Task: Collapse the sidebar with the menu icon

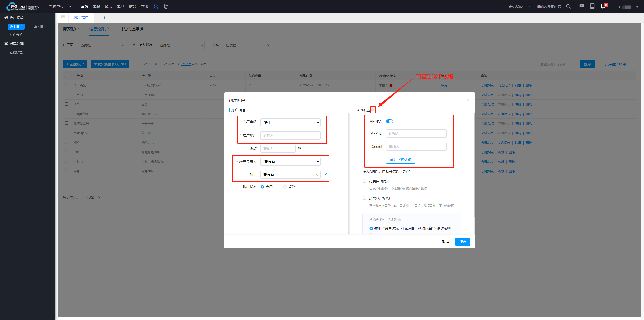Action: [x=63, y=17]
